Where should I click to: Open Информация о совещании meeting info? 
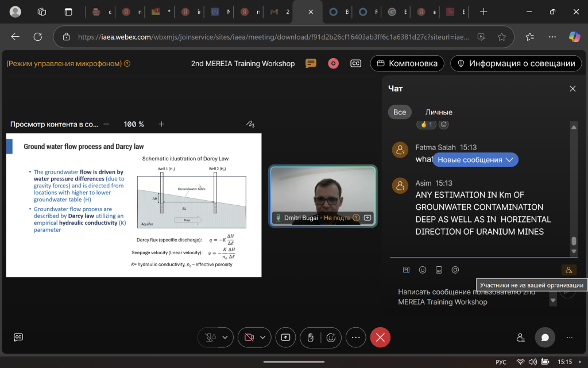coord(516,64)
